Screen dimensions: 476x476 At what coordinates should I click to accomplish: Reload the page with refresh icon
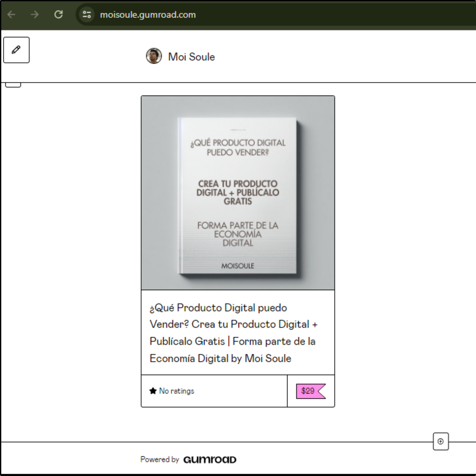point(59,14)
